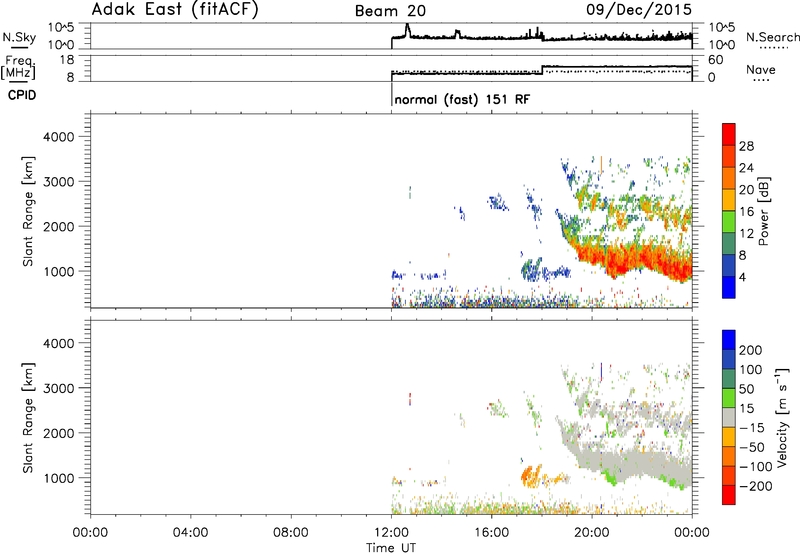The width and height of the screenshot is (800, 554).
Task: Click the '18' frequency axis label
Action: [x=67, y=60]
